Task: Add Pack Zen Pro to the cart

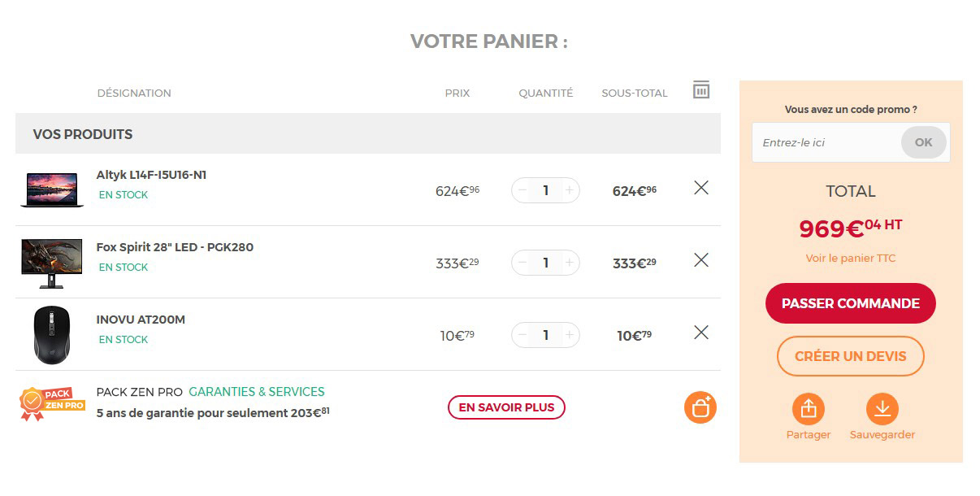Action: click(x=700, y=407)
